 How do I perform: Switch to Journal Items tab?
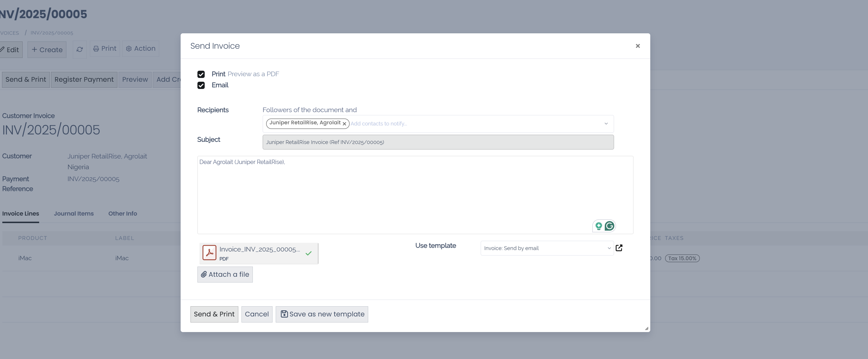click(73, 214)
